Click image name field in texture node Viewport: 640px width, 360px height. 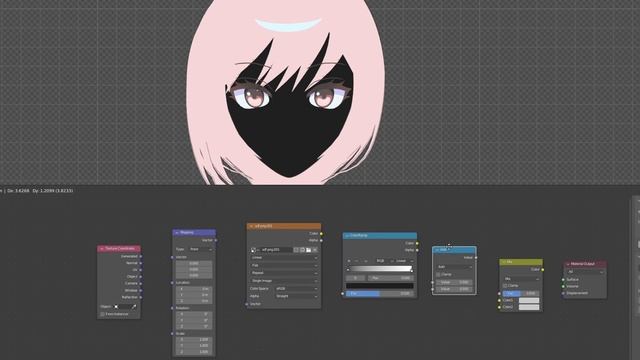275,250
